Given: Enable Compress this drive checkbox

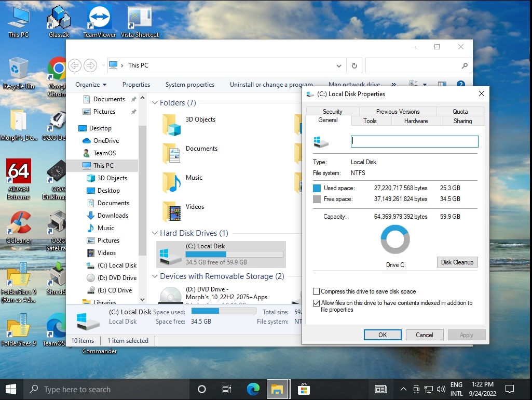Looking at the screenshot, I should [317, 291].
